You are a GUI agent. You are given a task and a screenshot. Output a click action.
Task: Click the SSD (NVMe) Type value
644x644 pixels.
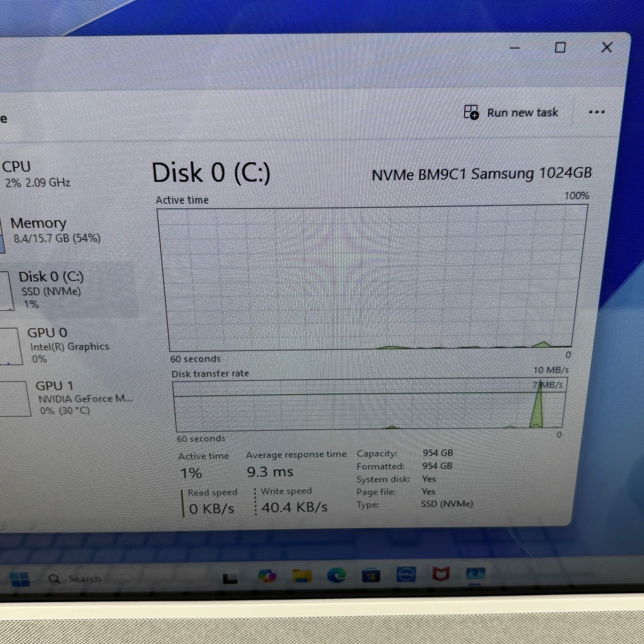pos(447,504)
